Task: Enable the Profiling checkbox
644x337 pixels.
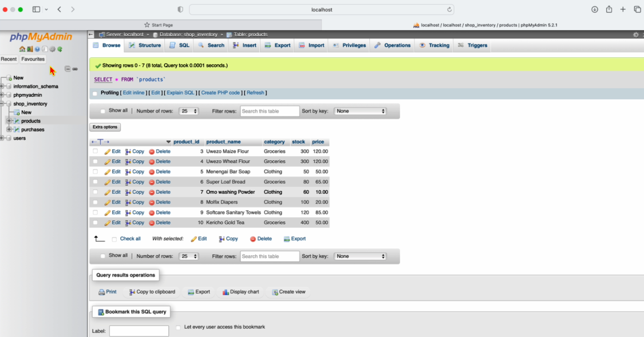Action: tap(95, 93)
